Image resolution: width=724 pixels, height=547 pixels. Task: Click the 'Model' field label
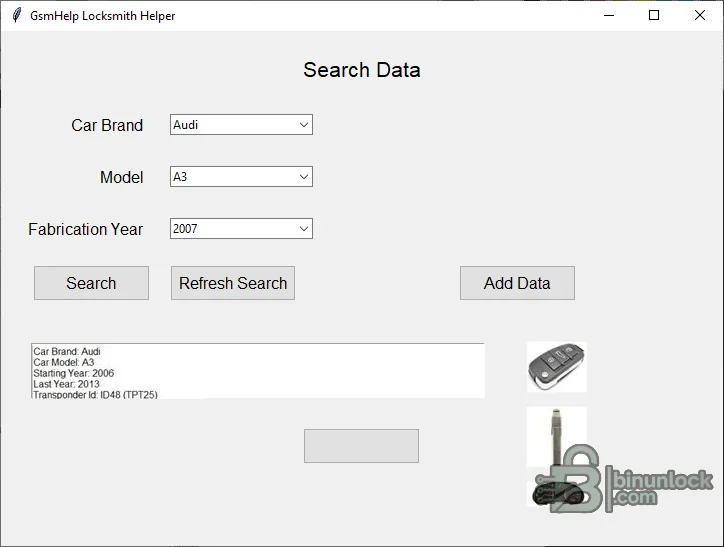[x=121, y=177]
